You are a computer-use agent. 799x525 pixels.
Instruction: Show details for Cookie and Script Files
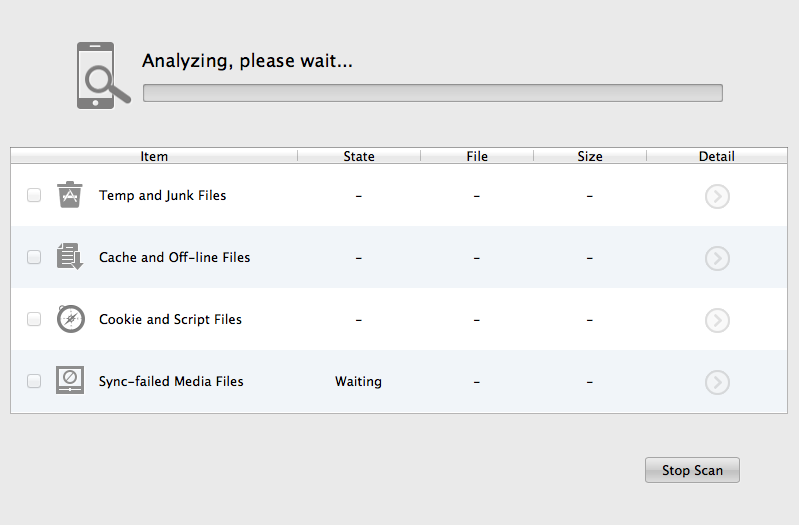[717, 320]
